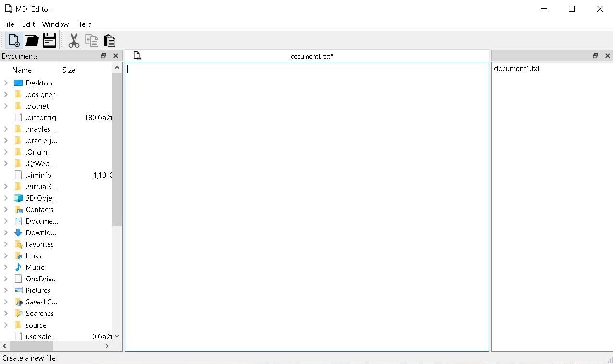Select document1.txt in the right list
This screenshot has height=364, width=613.
pos(516,69)
